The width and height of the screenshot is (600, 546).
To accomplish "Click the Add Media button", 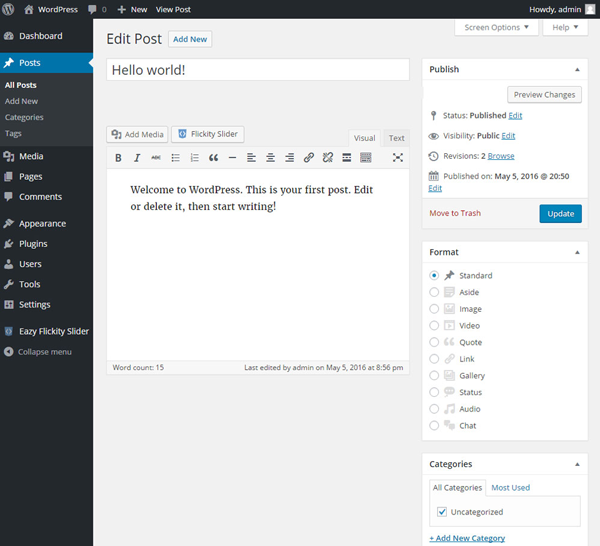I will 137,134.
